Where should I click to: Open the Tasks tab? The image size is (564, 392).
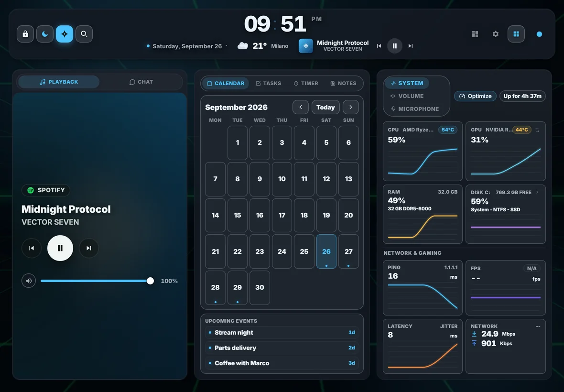[268, 84]
